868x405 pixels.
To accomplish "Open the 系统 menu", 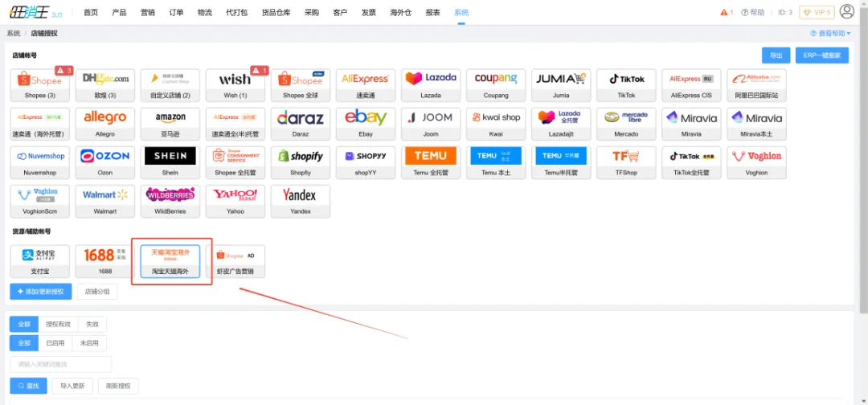I will (x=461, y=12).
